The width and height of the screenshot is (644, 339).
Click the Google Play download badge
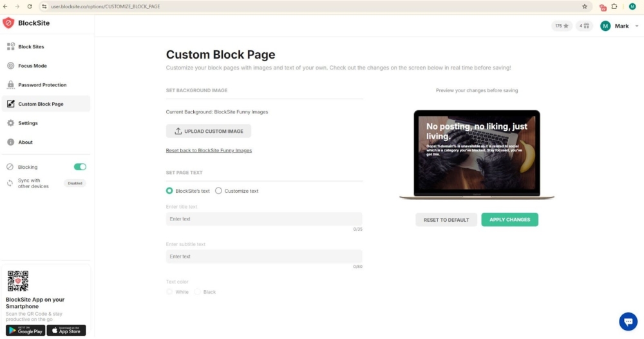click(x=25, y=331)
